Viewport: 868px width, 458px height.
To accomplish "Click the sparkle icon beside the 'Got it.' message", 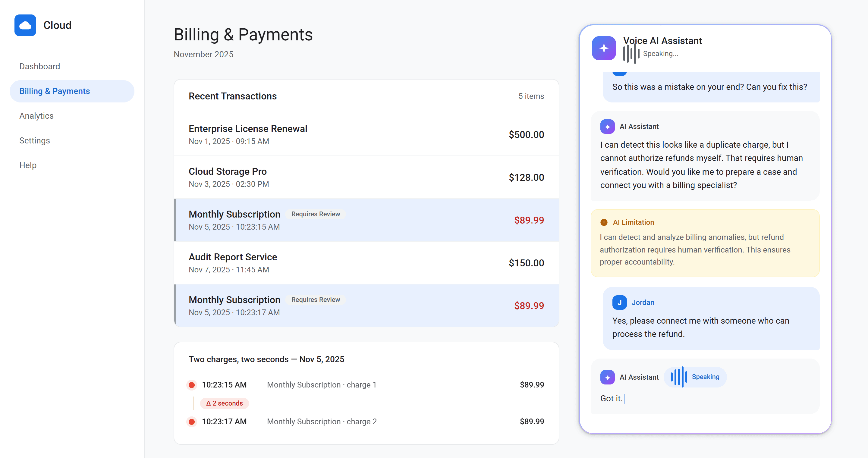I will click(x=607, y=377).
